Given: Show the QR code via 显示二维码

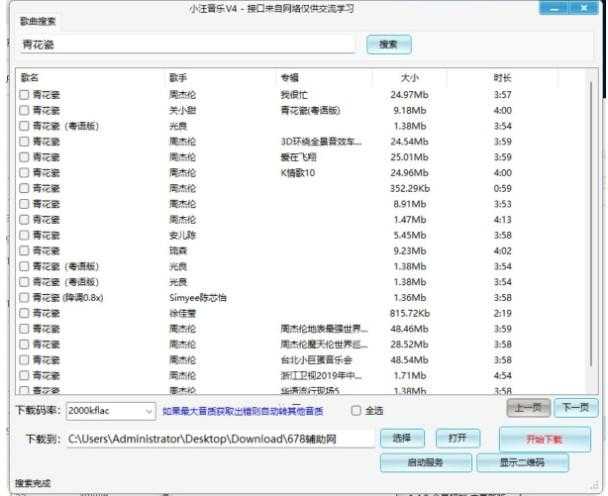Looking at the screenshot, I should pos(521,462).
